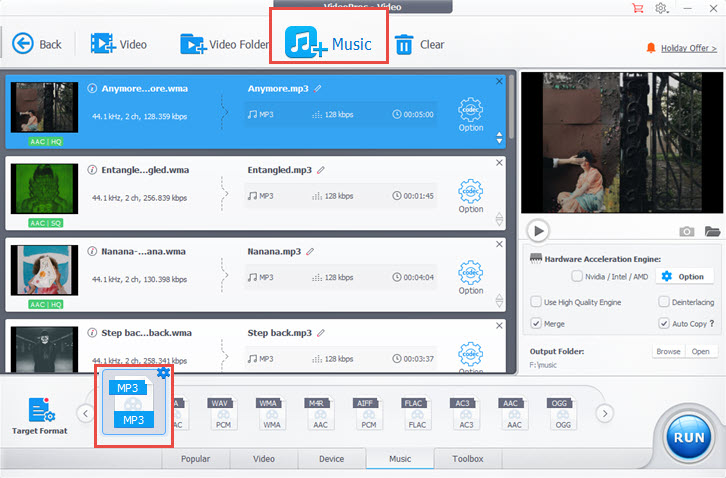Clear the file list with trash icon
Image resolution: width=726 pixels, height=478 pixels.
(x=419, y=44)
